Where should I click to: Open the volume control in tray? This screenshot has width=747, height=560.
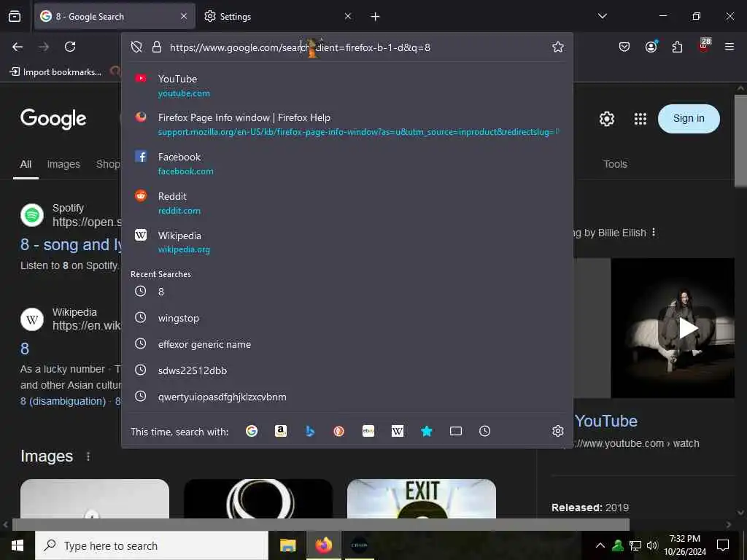(651, 545)
